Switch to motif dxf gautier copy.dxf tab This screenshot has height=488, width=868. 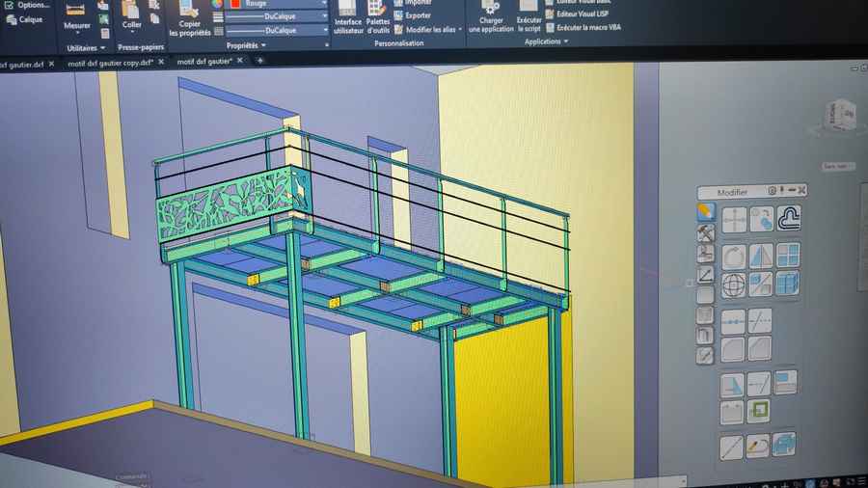110,63
